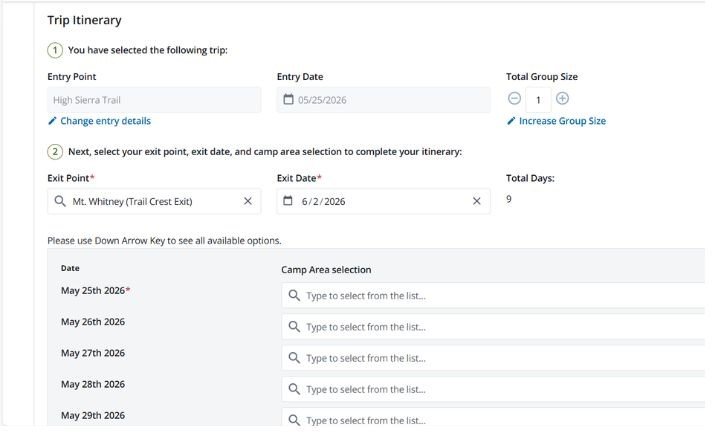Image resolution: width=723 pixels, height=438 pixels.
Task: Click the pencil icon beside Change entry details
Action: click(52, 121)
